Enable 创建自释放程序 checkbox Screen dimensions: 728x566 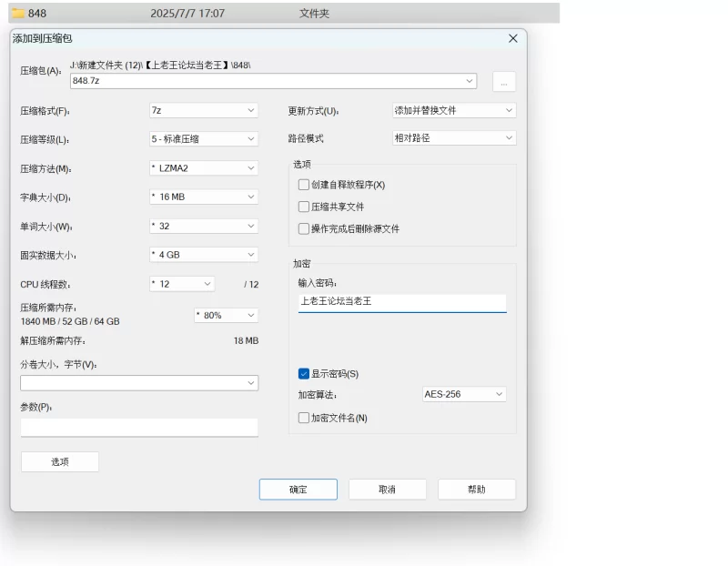click(x=304, y=185)
